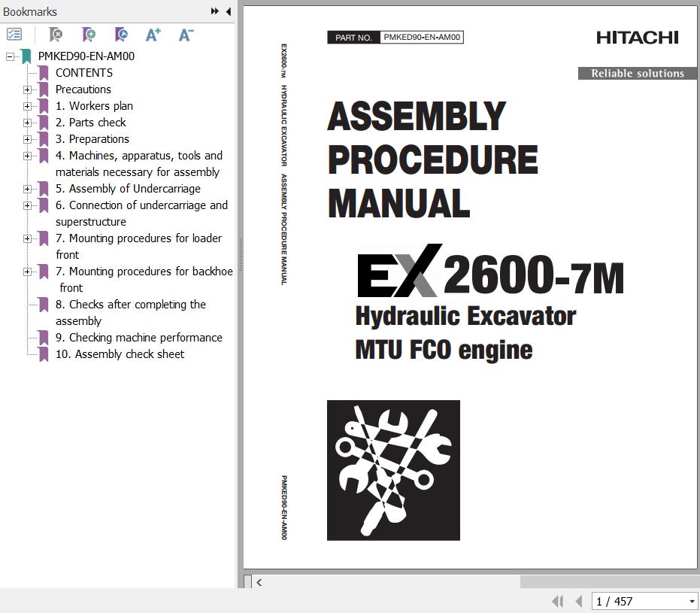700x613 pixels.
Task: Jump to 3. Preparations
Action: coord(92,139)
